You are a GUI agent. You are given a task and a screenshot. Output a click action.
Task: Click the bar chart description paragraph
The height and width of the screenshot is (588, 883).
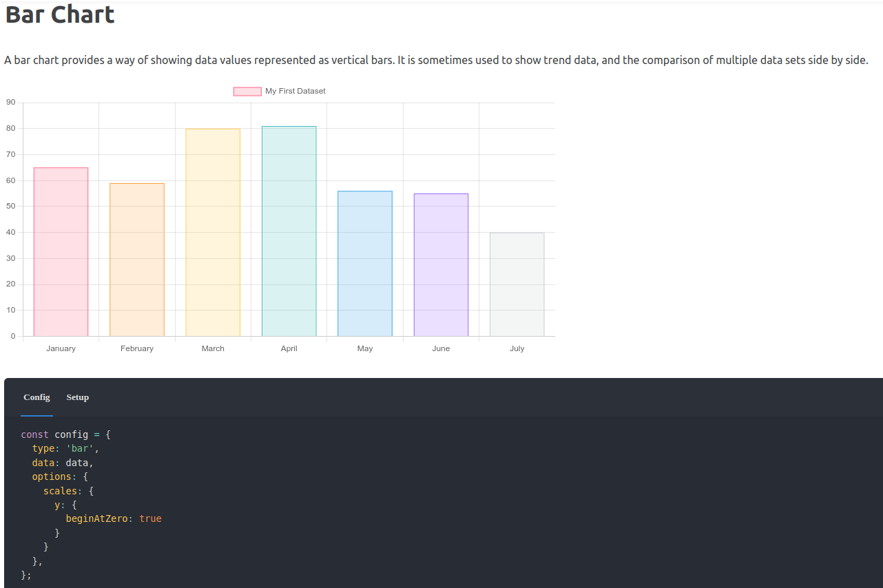(436, 60)
